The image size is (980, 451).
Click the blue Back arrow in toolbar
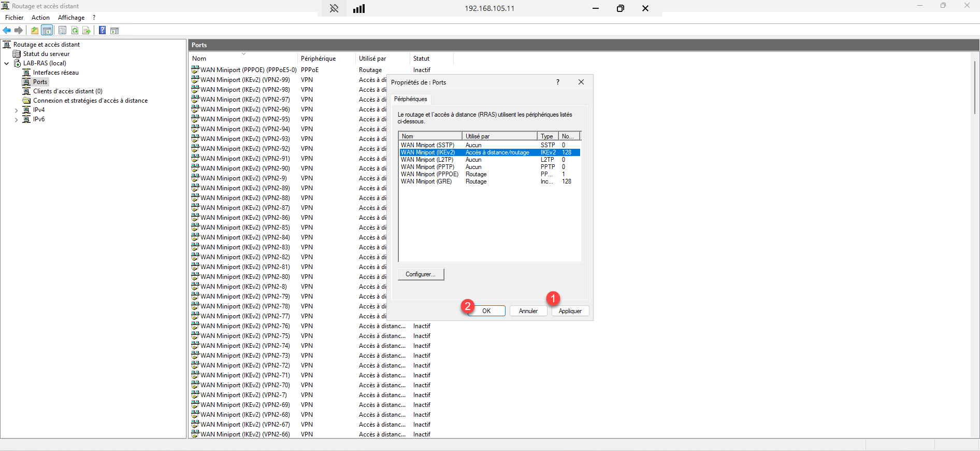[x=7, y=31]
